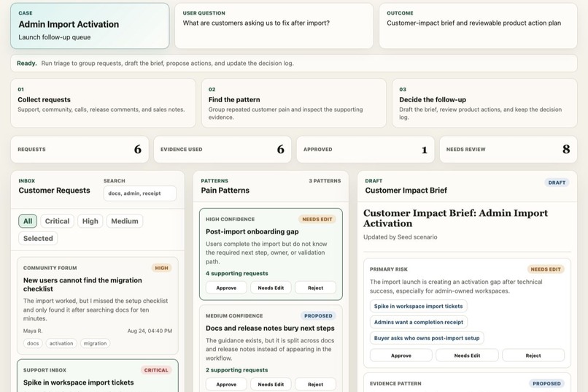Select the Collect requests step card
Viewport: 588px width, 392px height.
[103, 103]
